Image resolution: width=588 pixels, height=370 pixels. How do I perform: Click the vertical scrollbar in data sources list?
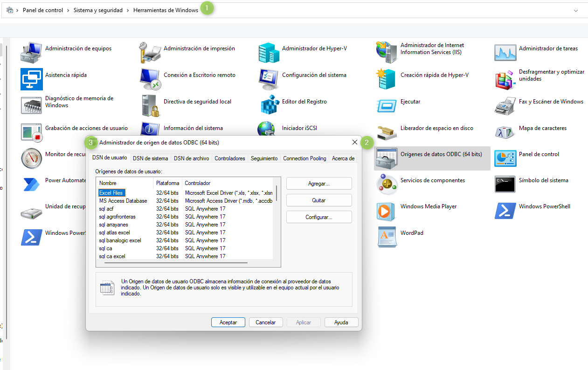click(277, 193)
